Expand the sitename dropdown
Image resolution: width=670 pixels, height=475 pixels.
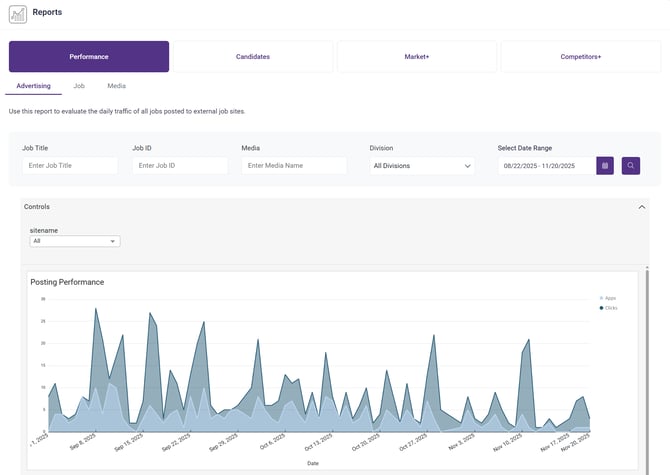pos(75,241)
